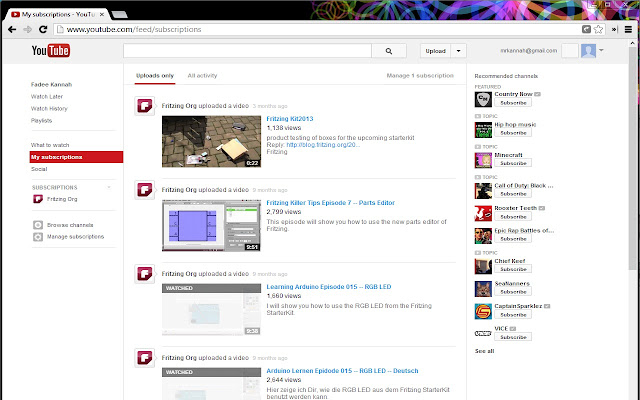The height and width of the screenshot is (400, 640).
Task: Click the Upload button
Action: [x=436, y=51]
